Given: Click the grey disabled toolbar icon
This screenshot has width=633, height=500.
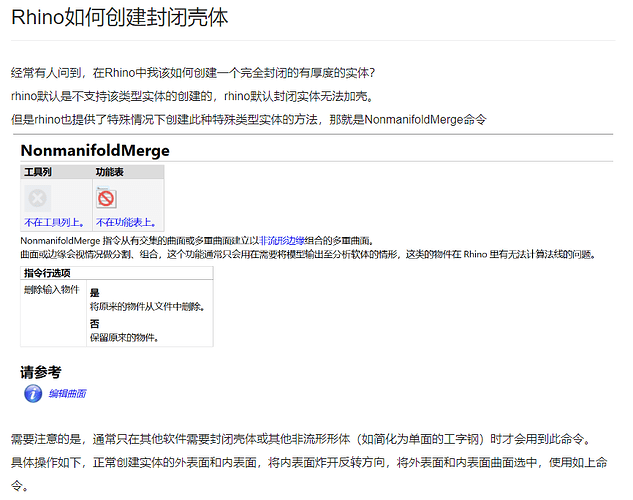Looking at the screenshot, I should (x=38, y=199).
